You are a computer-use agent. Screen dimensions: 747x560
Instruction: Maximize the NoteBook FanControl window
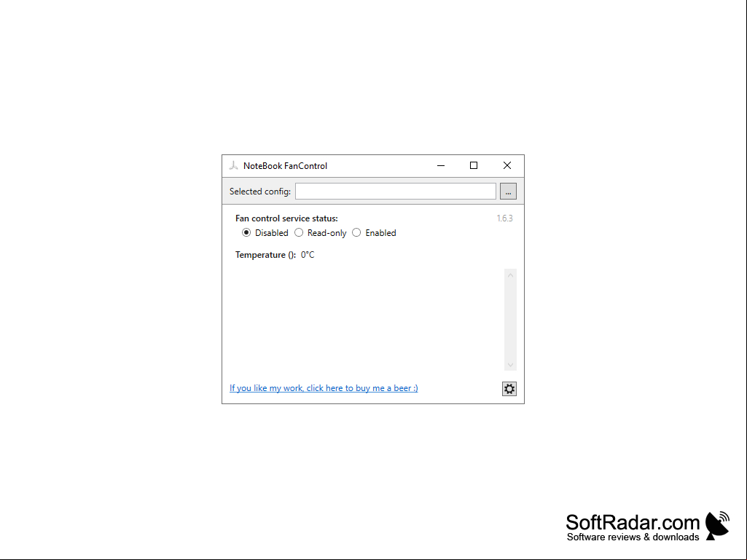tap(474, 166)
